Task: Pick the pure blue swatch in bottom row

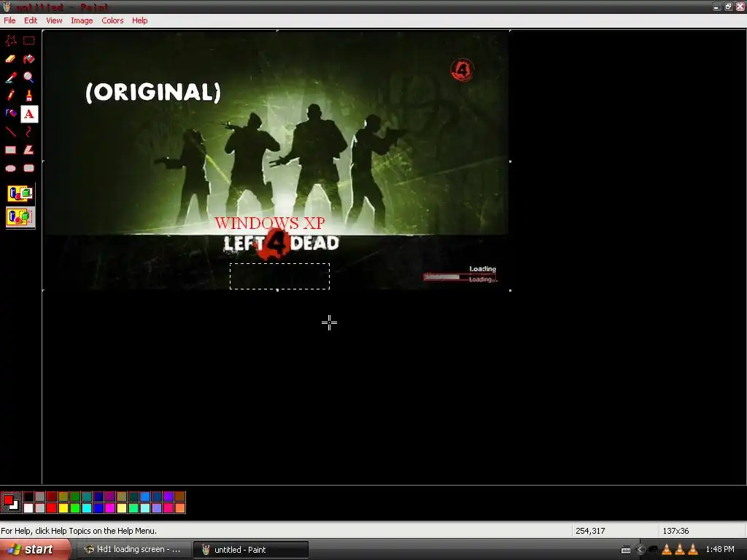Action: [x=98, y=508]
